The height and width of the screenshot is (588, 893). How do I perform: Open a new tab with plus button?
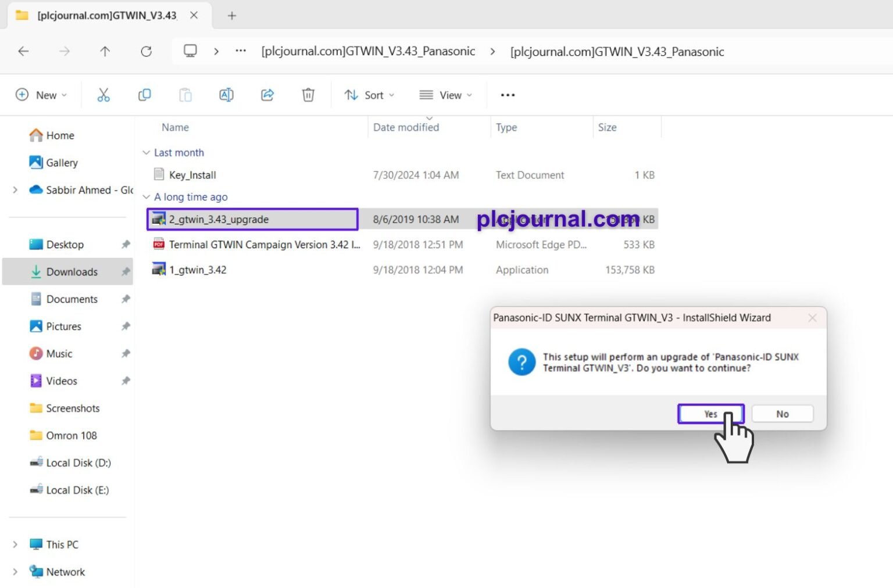point(231,16)
